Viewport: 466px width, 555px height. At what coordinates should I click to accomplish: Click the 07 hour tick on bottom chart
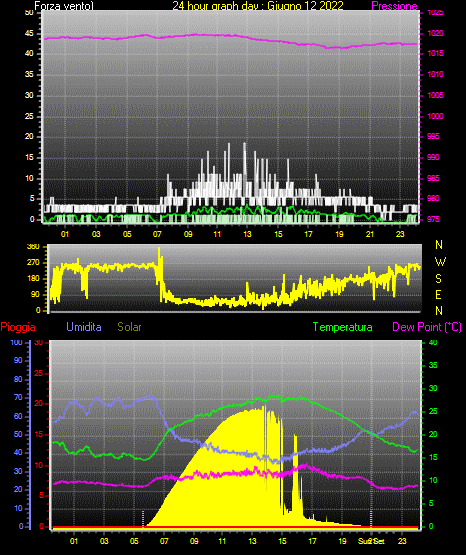click(164, 541)
